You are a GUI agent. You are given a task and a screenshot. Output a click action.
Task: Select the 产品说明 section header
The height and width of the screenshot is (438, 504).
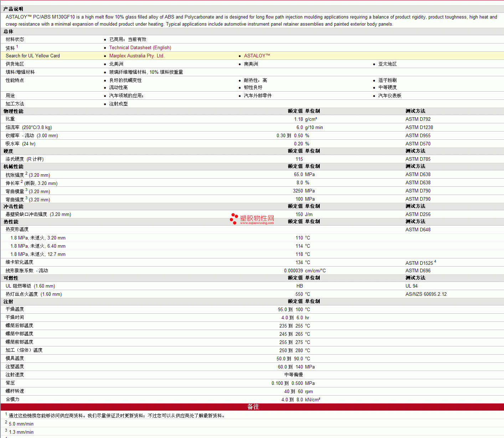pos(14,9)
